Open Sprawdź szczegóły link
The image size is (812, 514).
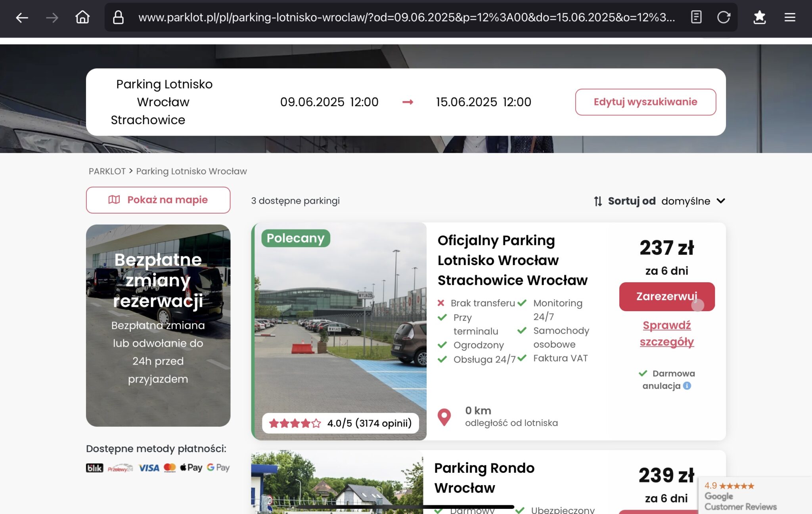[667, 333]
